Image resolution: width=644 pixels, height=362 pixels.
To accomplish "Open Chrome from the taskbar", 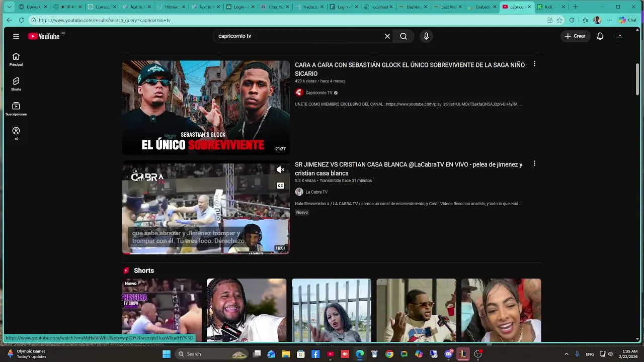I will click(x=389, y=354).
